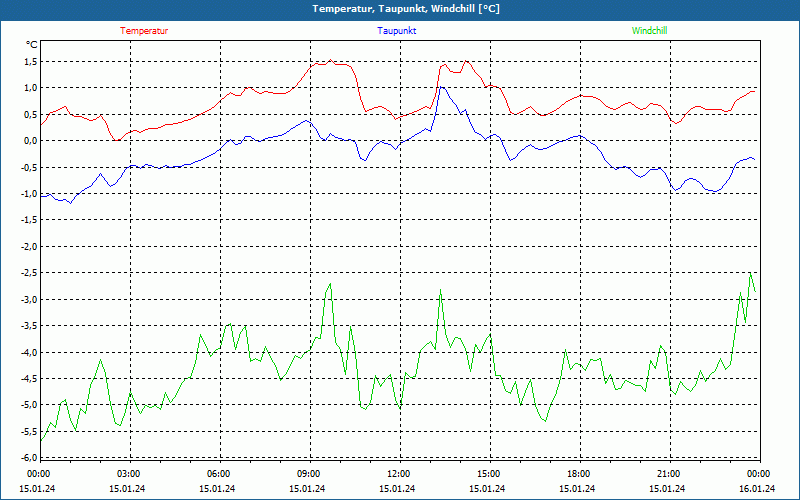Click the °C unit label on the y-axis
The width and height of the screenshot is (800, 500).
pos(32,45)
